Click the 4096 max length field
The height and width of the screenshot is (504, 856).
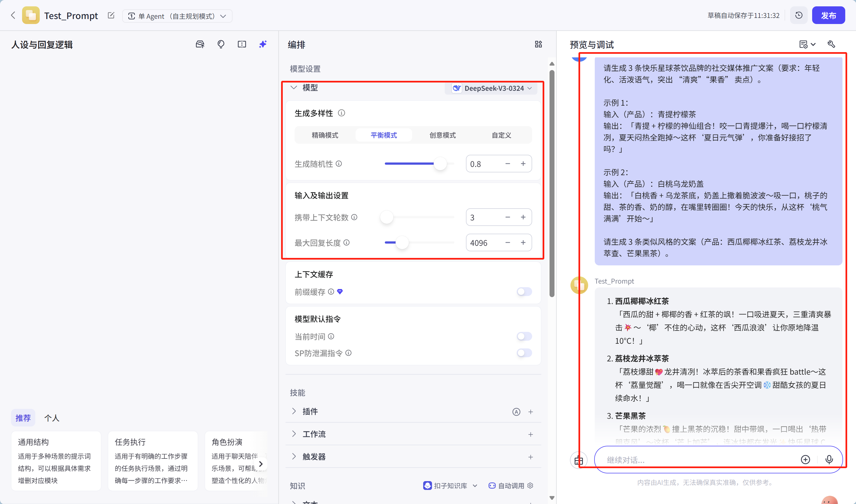(x=499, y=242)
